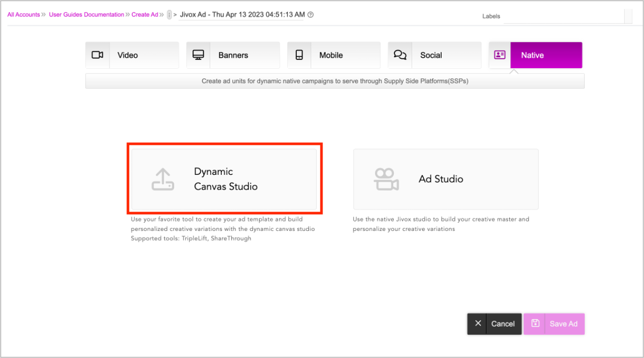Click the monitor icon on Banners tab
Image resolution: width=644 pixels, height=358 pixels.
point(198,55)
